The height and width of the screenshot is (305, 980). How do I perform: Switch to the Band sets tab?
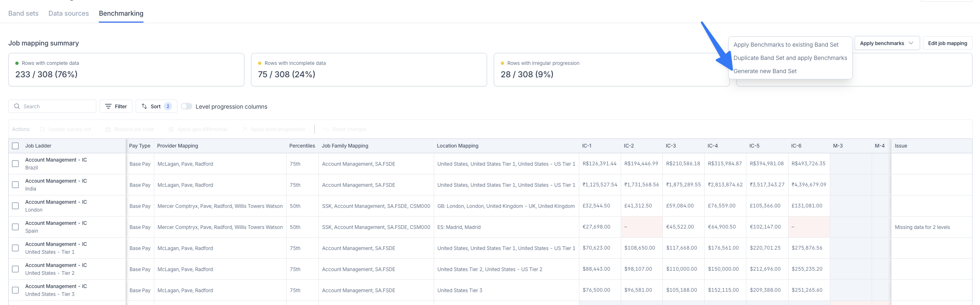point(23,13)
